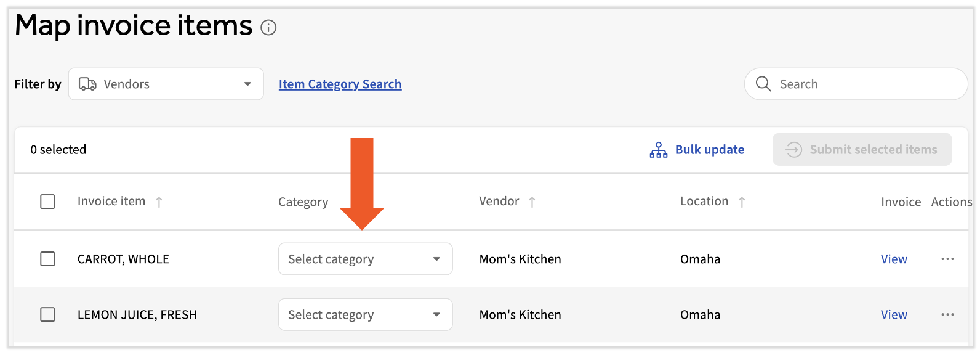The width and height of the screenshot is (980, 355).
Task: Sort by the Location column arrow
Action: click(744, 202)
